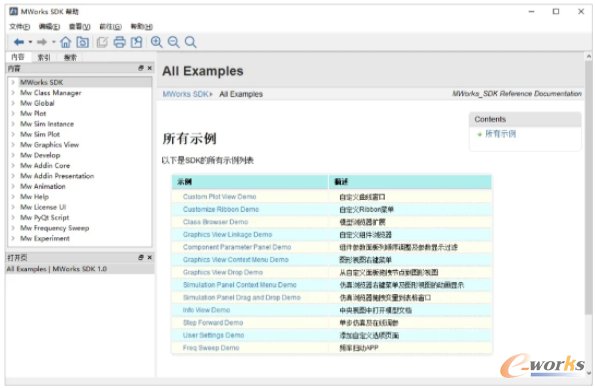
Task: Go forward with the right arrow icon
Action: pos(42,42)
